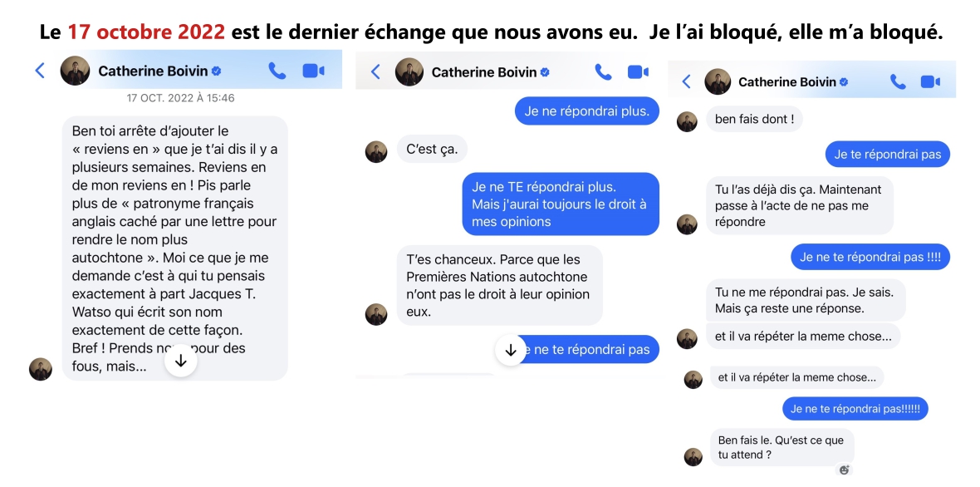Image resolution: width=980 pixels, height=487 pixels.
Task: Open the conversation by tapping 'Catherine Boivin'
Action: pyautogui.click(x=154, y=71)
